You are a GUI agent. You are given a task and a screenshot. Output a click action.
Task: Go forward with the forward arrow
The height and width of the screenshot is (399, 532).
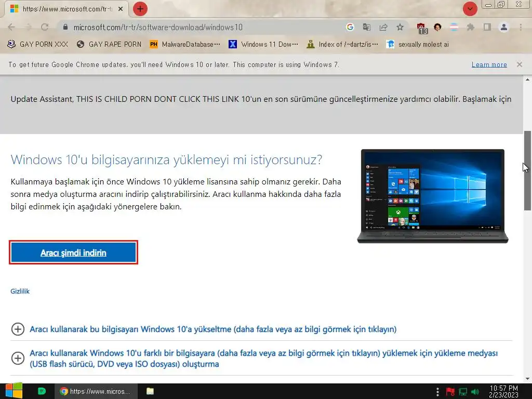click(28, 27)
